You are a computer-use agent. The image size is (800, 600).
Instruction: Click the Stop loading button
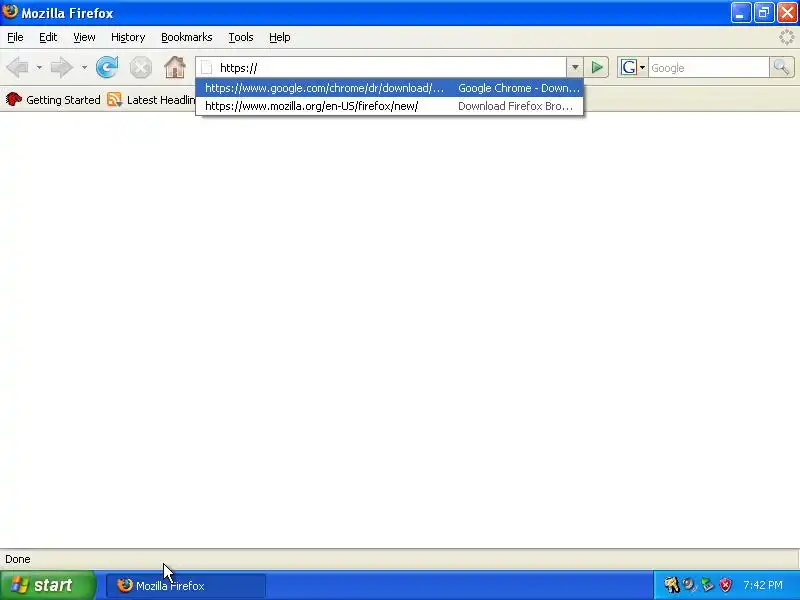[140, 67]
